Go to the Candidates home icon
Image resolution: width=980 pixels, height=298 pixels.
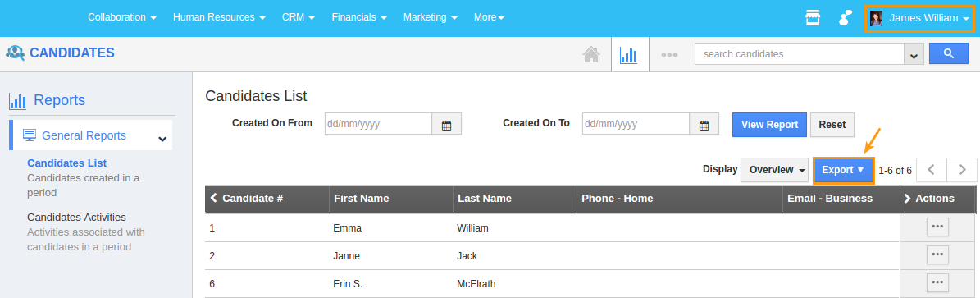click(591, 54)
